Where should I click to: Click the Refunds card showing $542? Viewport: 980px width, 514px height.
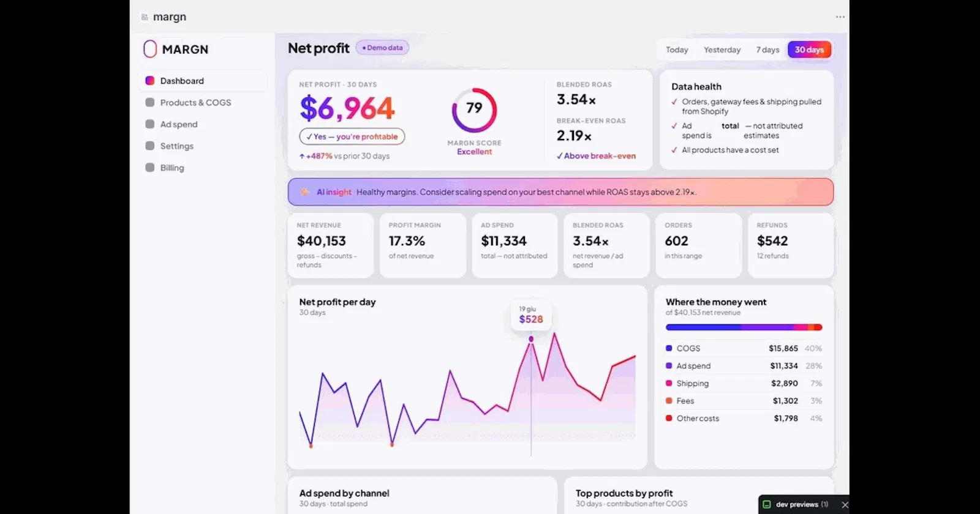[791, 245]
